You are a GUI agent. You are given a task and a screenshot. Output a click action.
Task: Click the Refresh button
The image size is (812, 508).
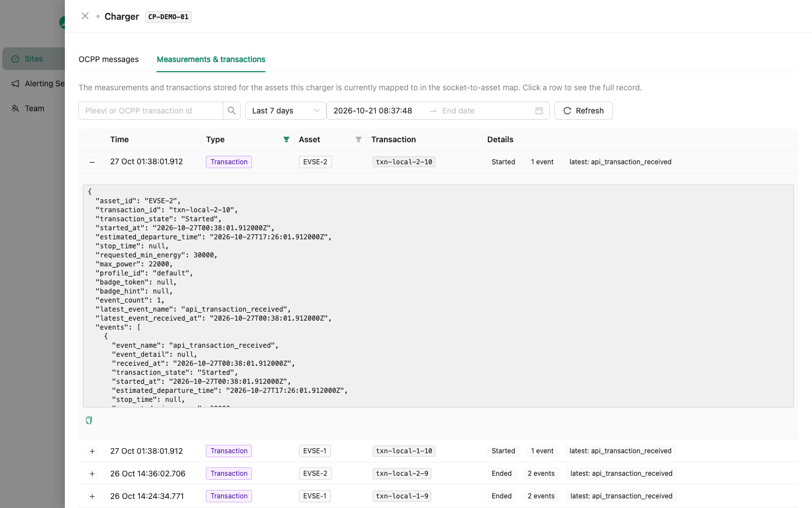pos(584,111)
